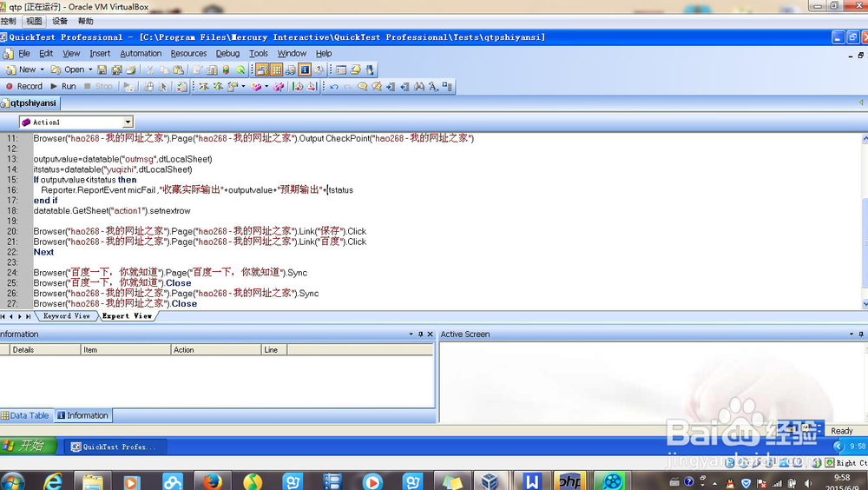The height and width of the screenshot is (490, 868).
Task: Click the Split Action icon
Action: (x=279, y=87)
